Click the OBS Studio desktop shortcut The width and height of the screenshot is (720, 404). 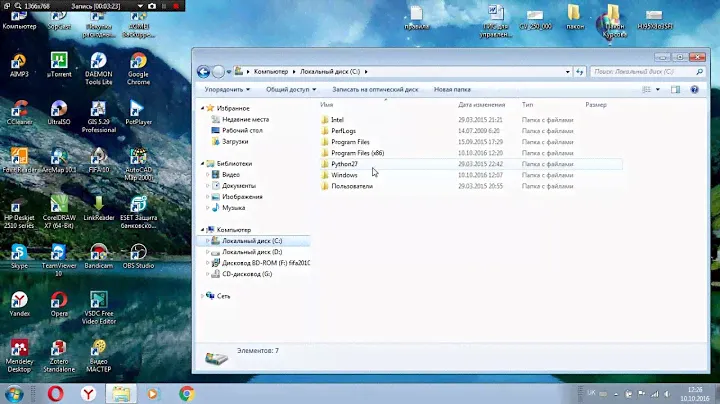pyautogui.click(x=138, y=254)
